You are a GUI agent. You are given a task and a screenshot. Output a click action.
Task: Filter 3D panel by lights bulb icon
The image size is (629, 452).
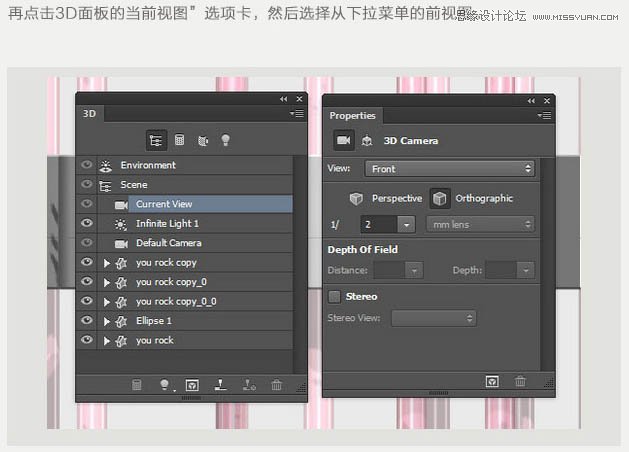pyautogui.click(x=225, y=140)
